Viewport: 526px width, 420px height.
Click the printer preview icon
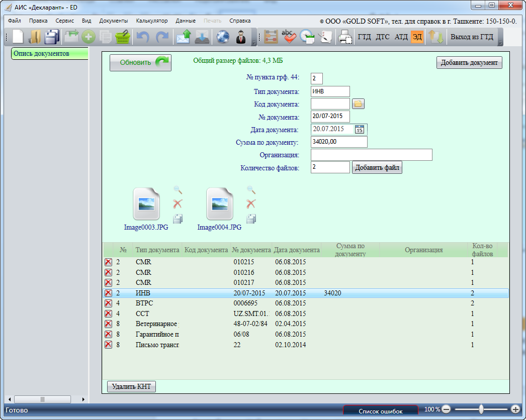(x=345, y=37)
